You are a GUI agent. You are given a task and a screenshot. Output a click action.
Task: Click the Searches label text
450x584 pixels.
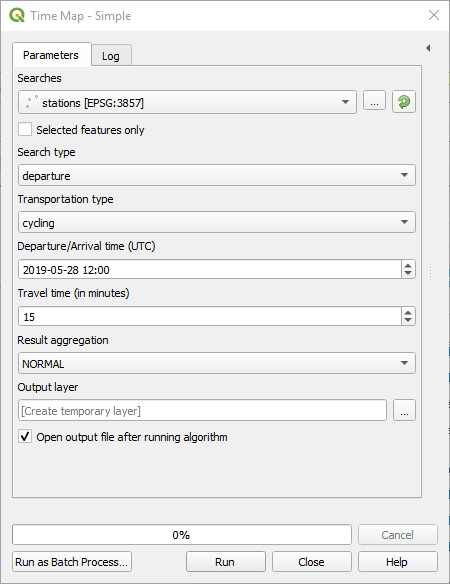39,78
